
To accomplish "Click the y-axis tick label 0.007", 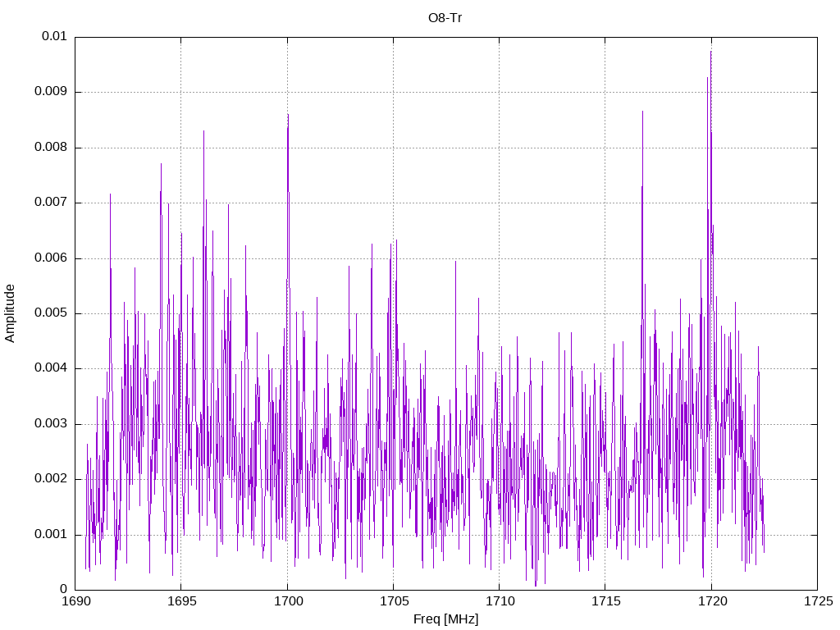I will tap(51, 203).
